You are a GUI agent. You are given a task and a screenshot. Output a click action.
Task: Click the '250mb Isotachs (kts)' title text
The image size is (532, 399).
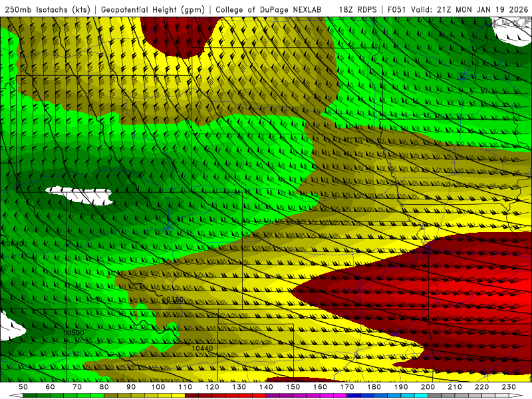click(47, 9)
